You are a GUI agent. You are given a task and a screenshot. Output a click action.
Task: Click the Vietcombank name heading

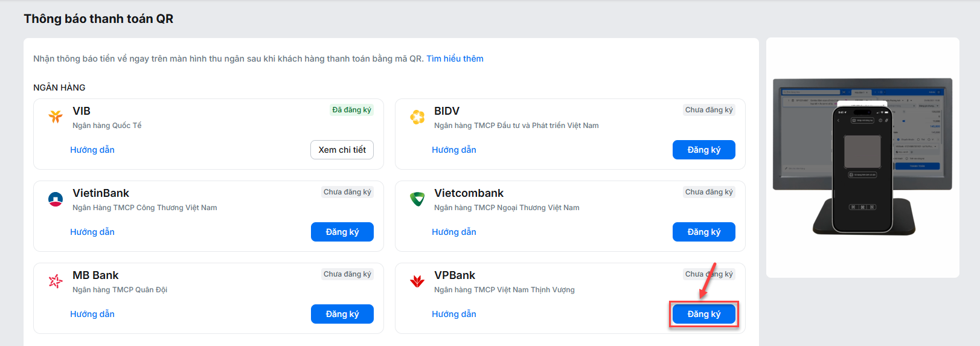469,193
